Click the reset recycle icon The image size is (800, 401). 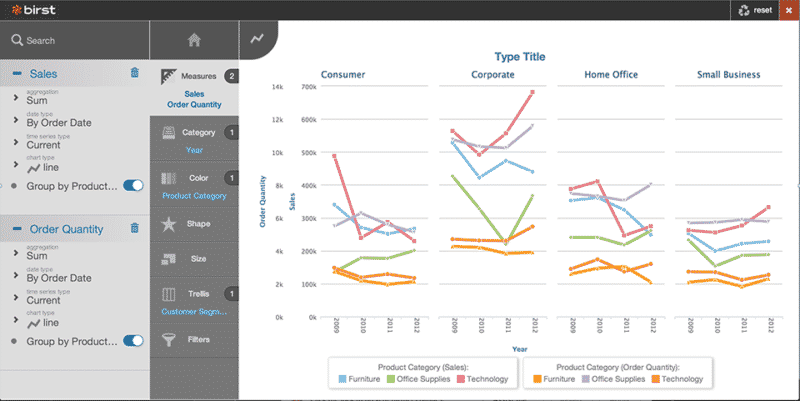coord(743,10)
